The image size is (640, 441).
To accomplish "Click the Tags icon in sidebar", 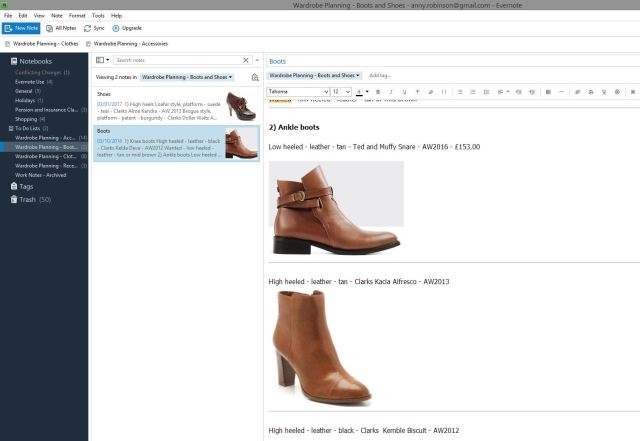I will (x=14, y=186).
